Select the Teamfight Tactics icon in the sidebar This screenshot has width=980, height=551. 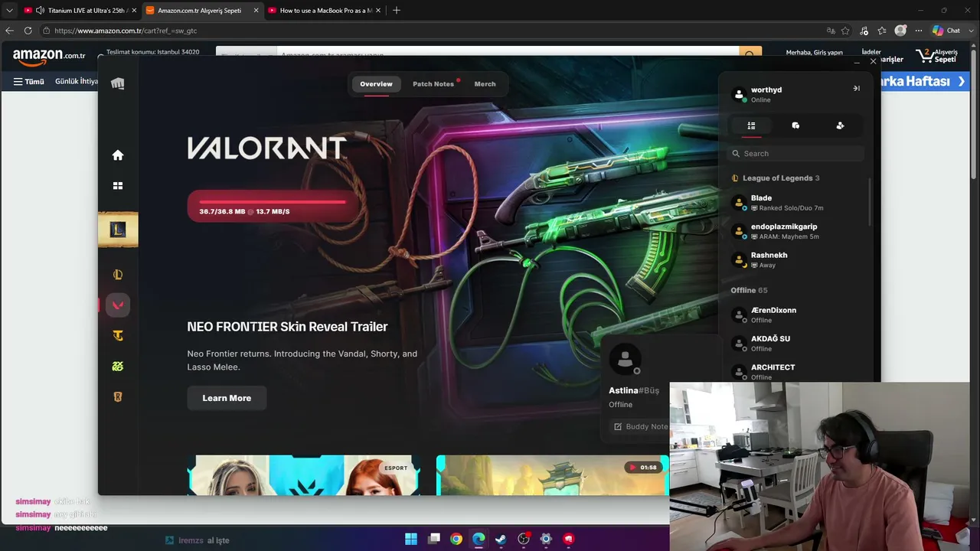pos(118,336)
